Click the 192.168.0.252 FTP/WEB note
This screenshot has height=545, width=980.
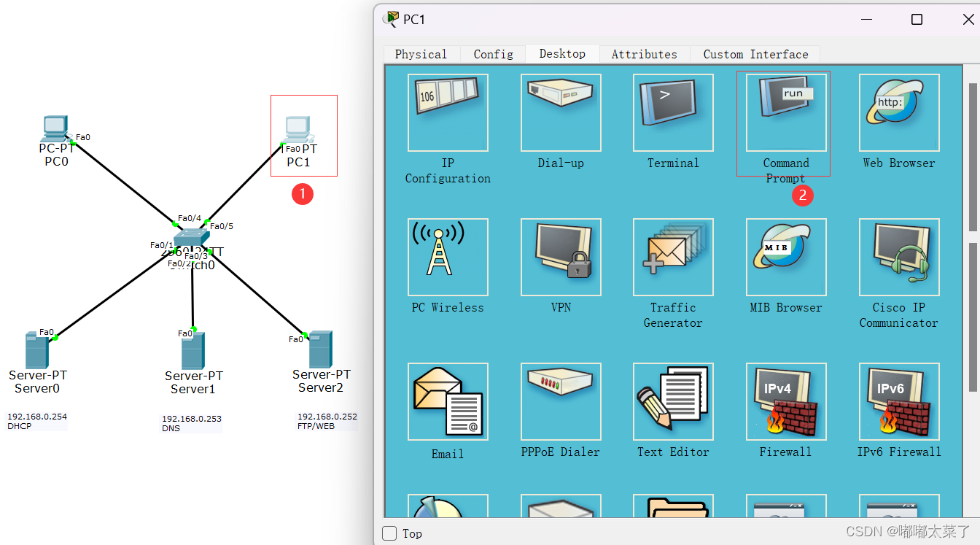327,421
